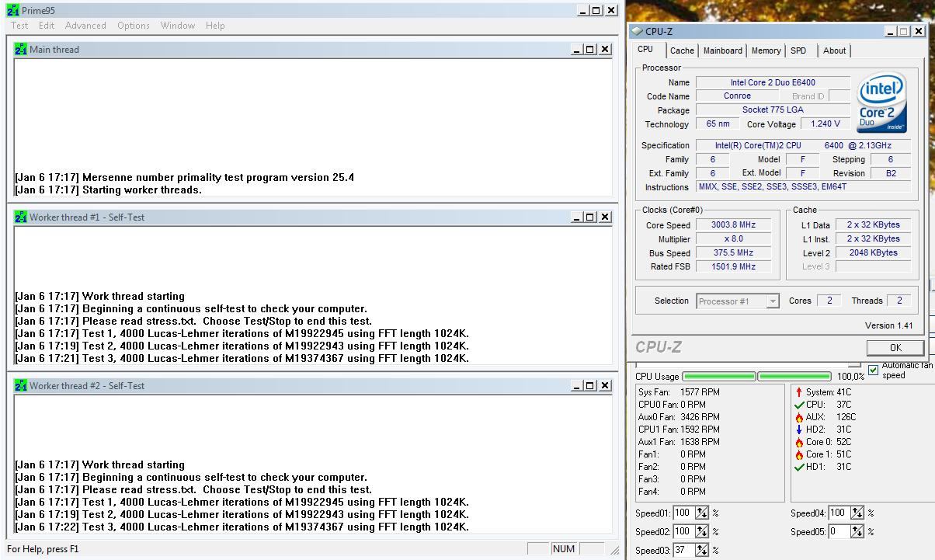Click the green checkmark beside HD1
The height and width of the screenshot is (560, 935).
click(x=799, y=467)
